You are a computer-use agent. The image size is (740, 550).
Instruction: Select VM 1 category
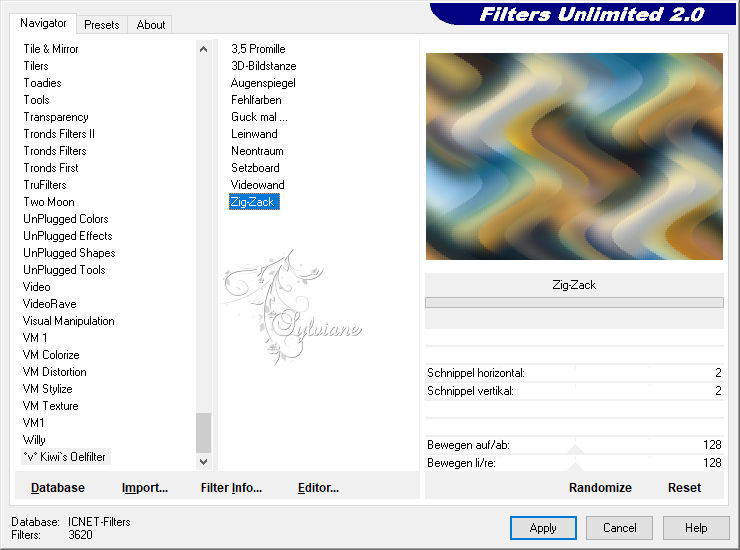[x=35, y=338]
